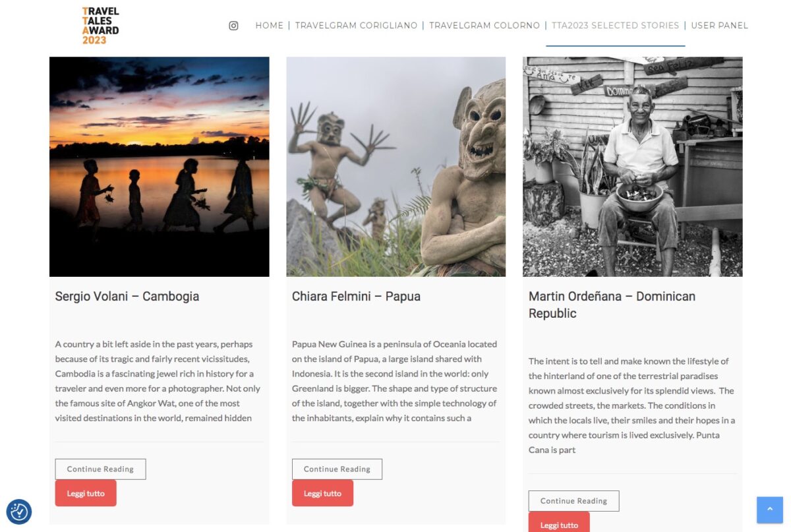This screenshot has width=791, height=532.
Task: Click the back-to-top arrow button
Action: [x=769, y=510]
